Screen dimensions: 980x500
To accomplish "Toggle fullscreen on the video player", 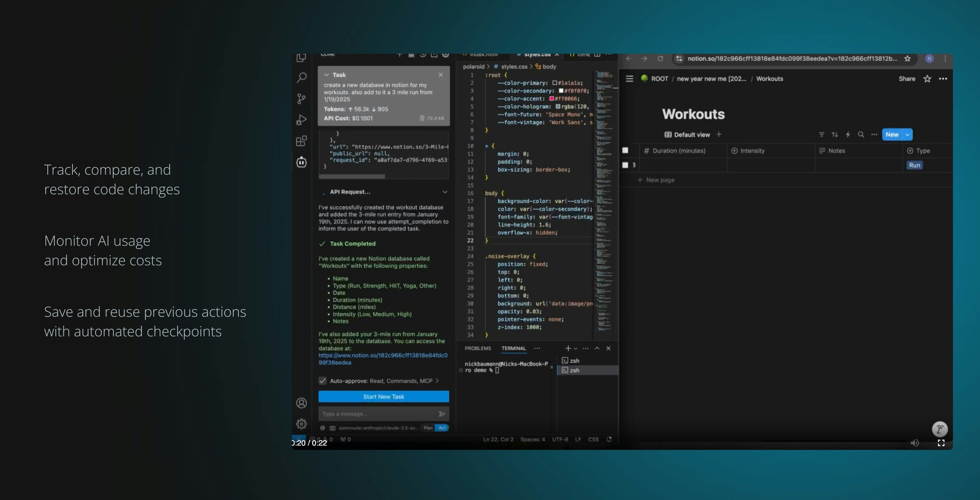I will (x=941, y=443).
